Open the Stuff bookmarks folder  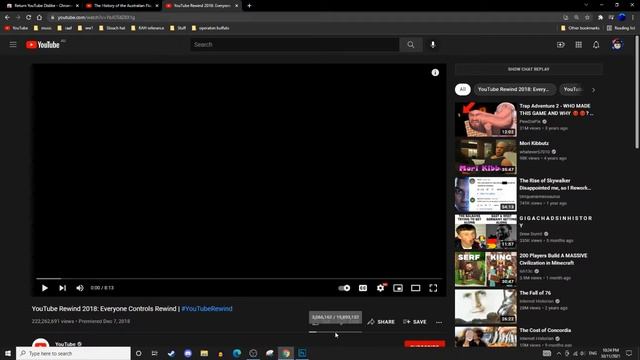point(178,28)
